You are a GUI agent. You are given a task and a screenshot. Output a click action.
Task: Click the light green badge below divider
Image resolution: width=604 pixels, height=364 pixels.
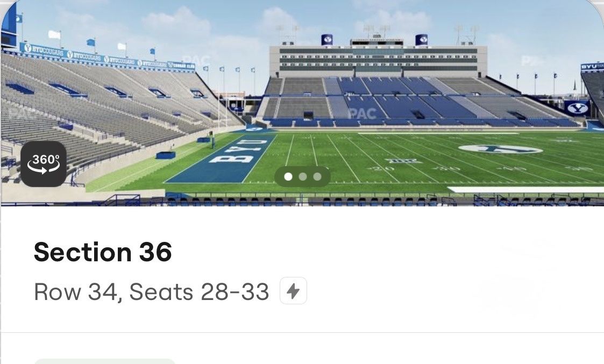click(105, 361)
